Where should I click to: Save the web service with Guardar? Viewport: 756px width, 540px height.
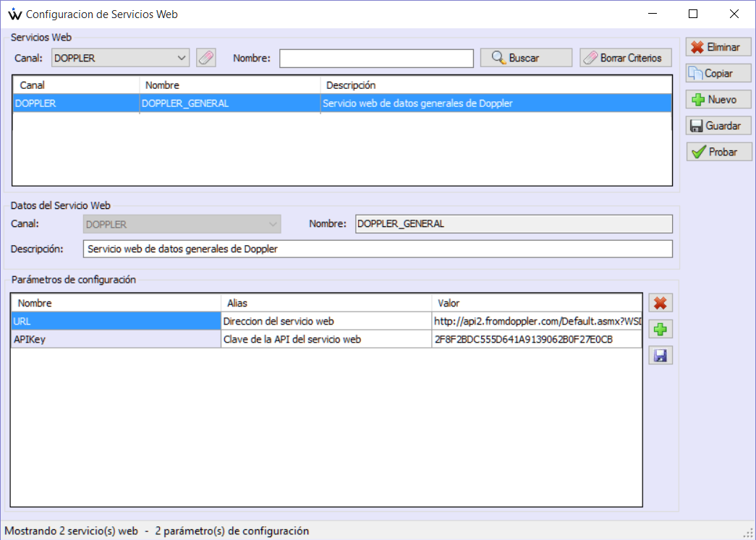coord(718,126)
